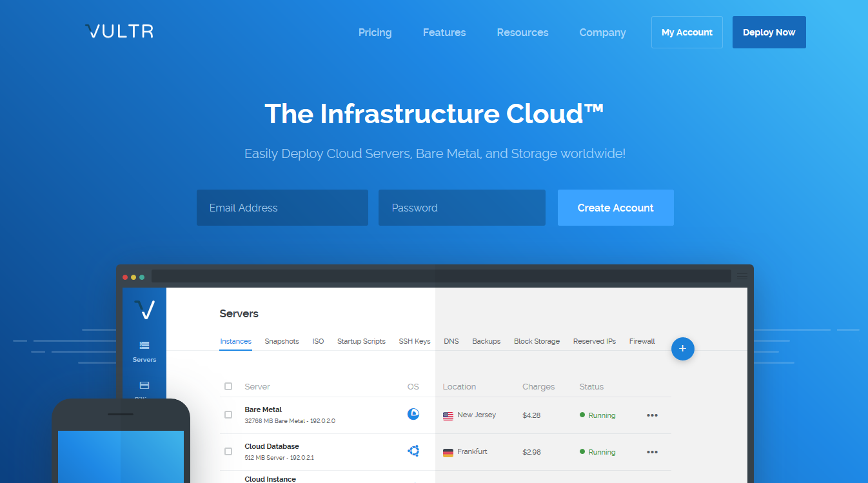
Task: Open more options for Cloud Database row
Action: [652, 452]
